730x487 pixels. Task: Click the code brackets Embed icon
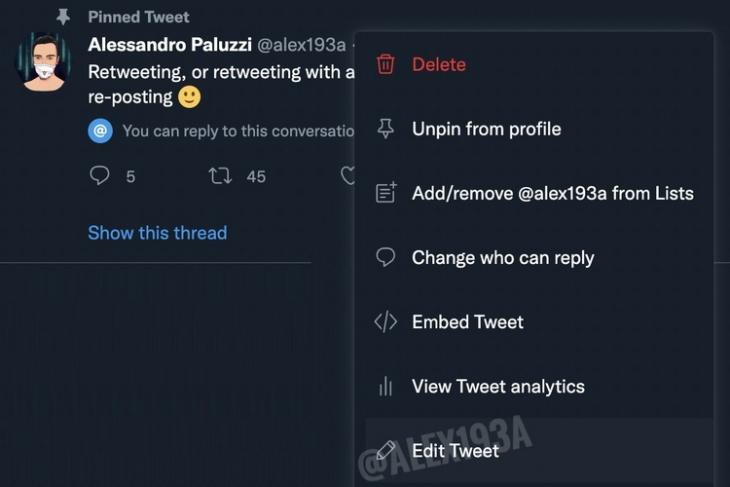coord(385,322)
